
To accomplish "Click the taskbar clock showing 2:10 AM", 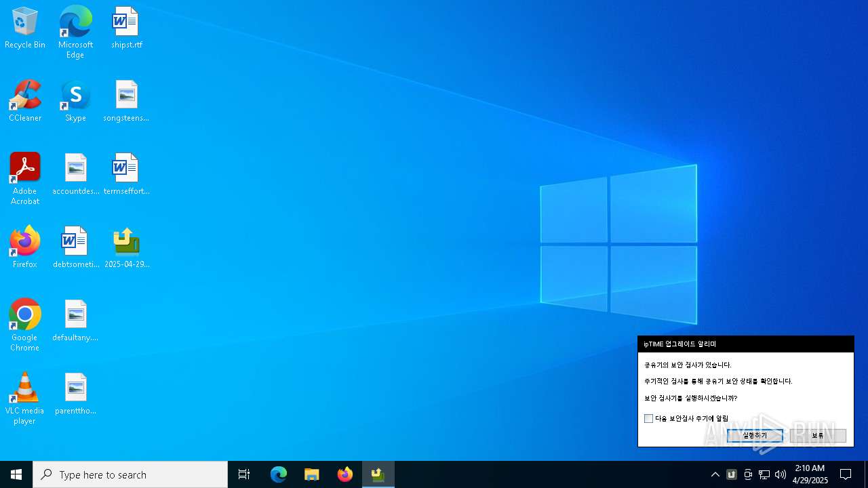I will [x=810, y=474].
